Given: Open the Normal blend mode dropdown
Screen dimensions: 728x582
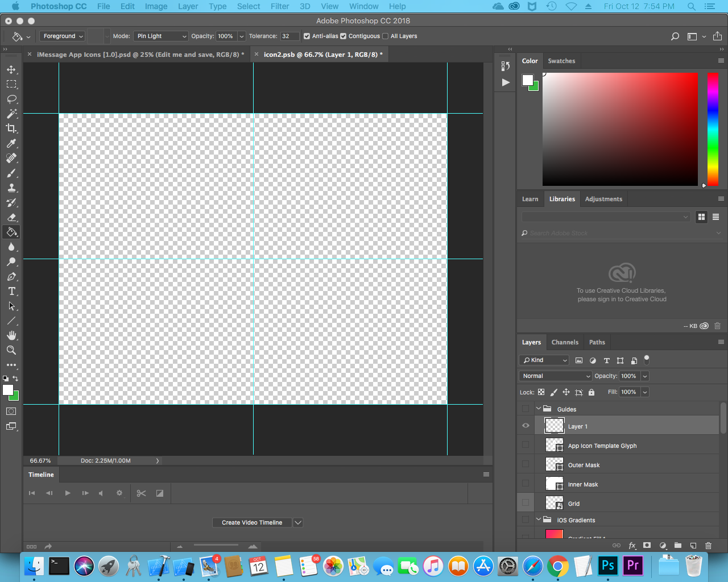Looking at the screenshot, I should coord(555,376).
